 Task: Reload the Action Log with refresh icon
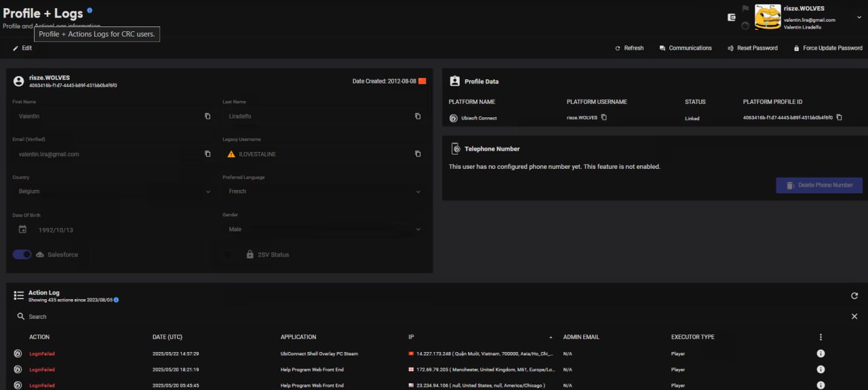[x=854, y=296]
